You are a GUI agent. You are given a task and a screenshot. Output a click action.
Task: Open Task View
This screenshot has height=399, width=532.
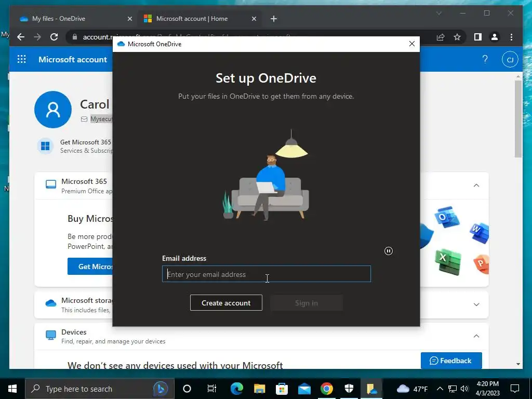212,389
